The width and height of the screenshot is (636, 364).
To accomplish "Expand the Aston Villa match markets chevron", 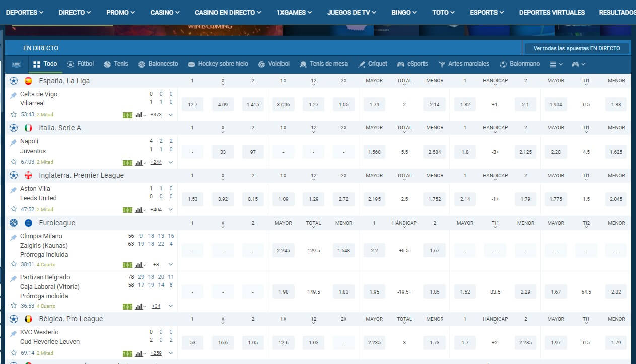I will (x=171, y=209).
